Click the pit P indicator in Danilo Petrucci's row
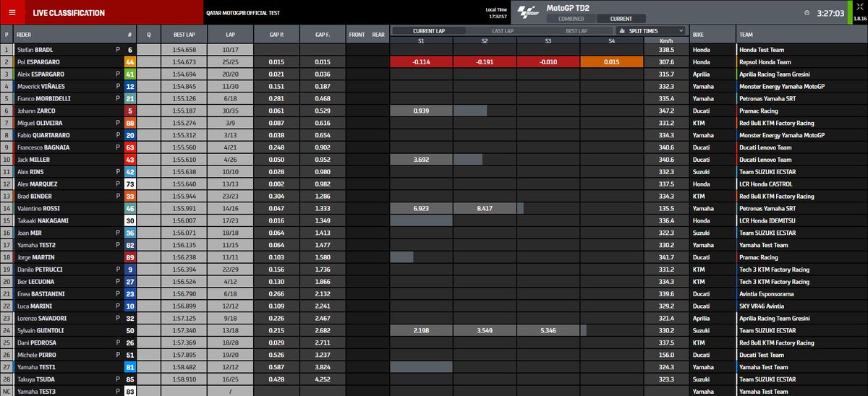This screenshot has height=396, width=868. [117, 270]
